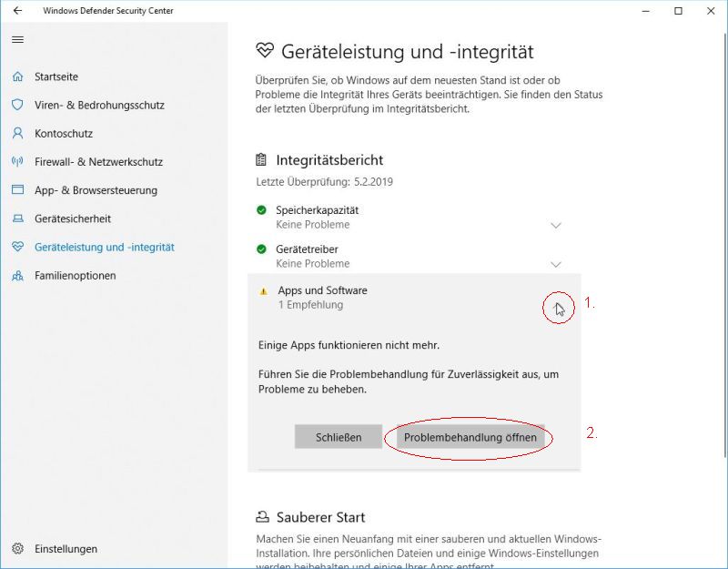Click the heart icon in page heading
The width and height of the screenshot is (728, 569).
point(265,50)
